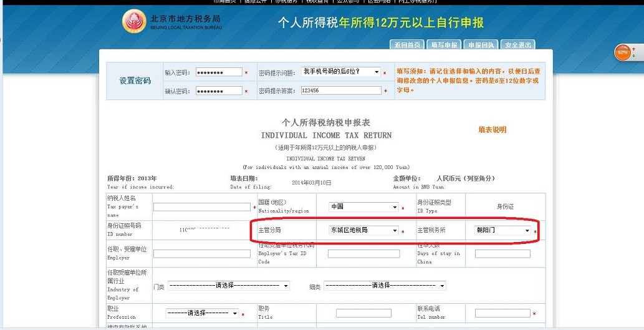The width and height of the screenshot is (644, 330).
Task: Click the orange 62% floating widget
Action: point(623,52)
